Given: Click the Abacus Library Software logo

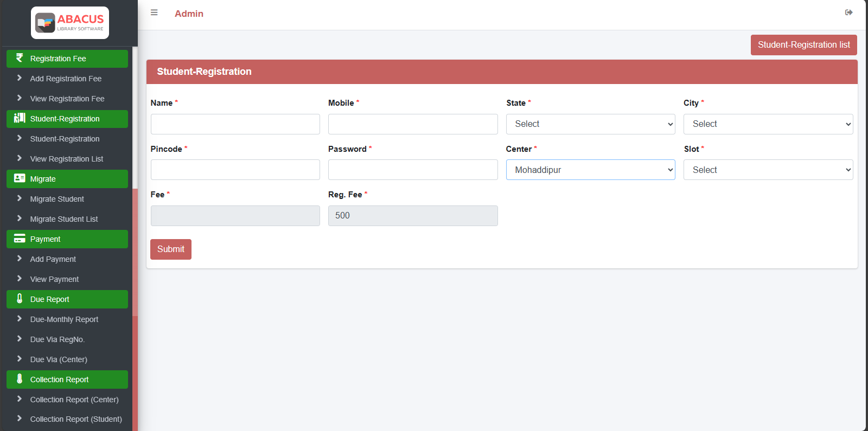Looking at the screenshot, I should pyautogui.click(x=70, y=23).
